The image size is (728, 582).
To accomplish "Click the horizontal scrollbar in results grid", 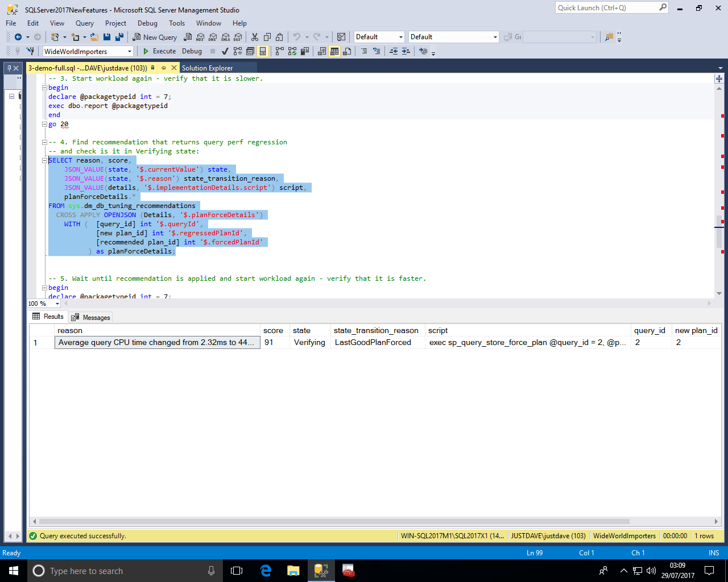I will click(334, 521).
